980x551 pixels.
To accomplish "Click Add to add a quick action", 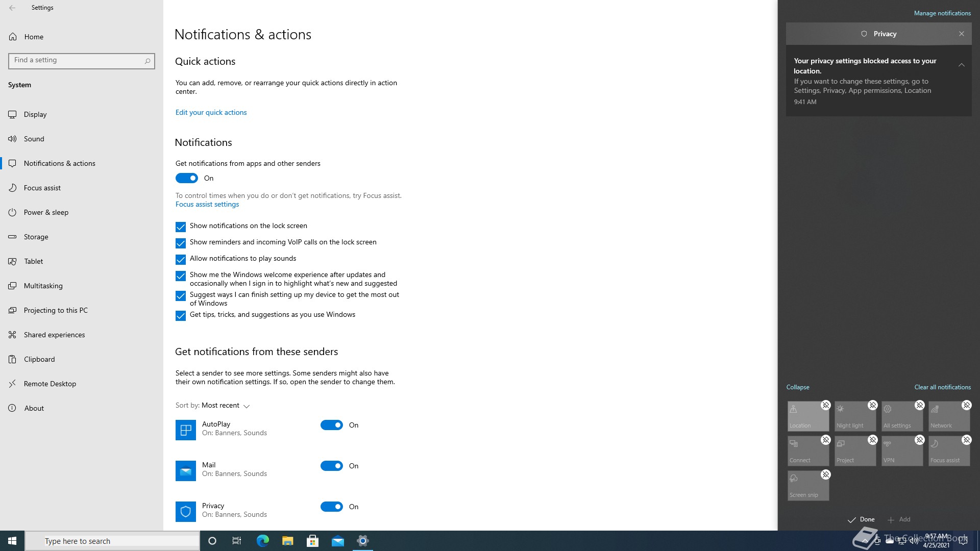I will tap(899, 519).
